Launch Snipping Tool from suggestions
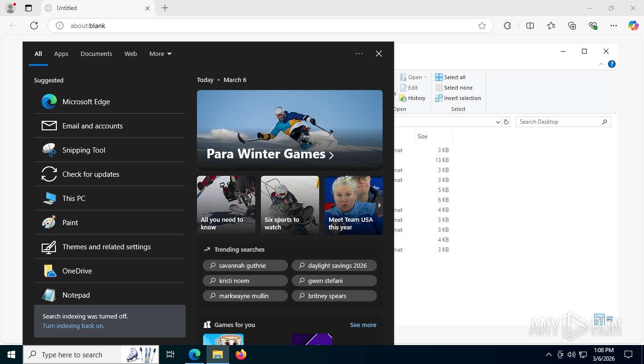 [109, 150]
